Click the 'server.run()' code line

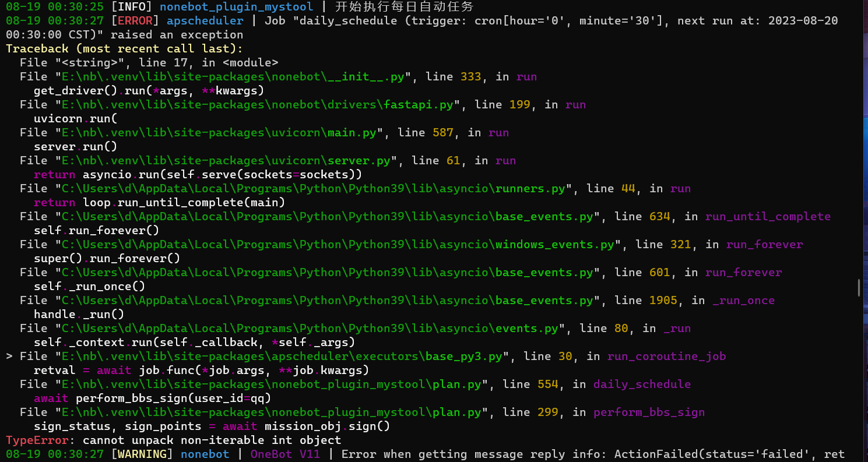[76, 147]
